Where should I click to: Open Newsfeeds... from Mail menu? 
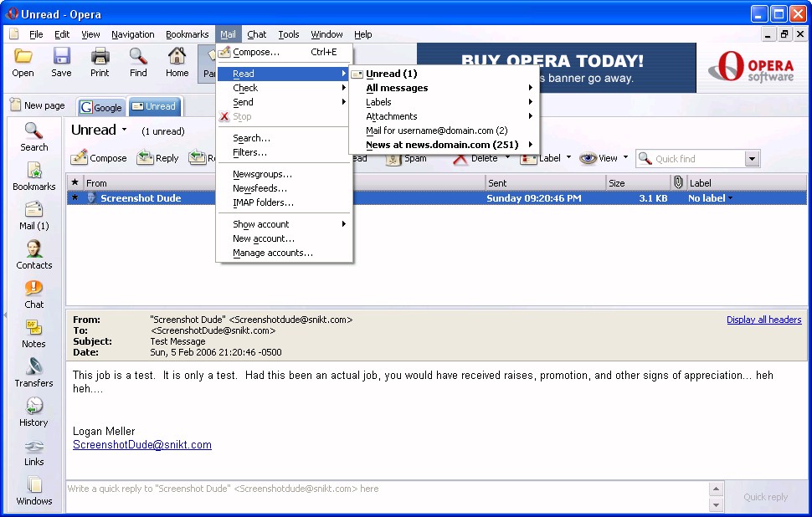click(x=284, y=188)
